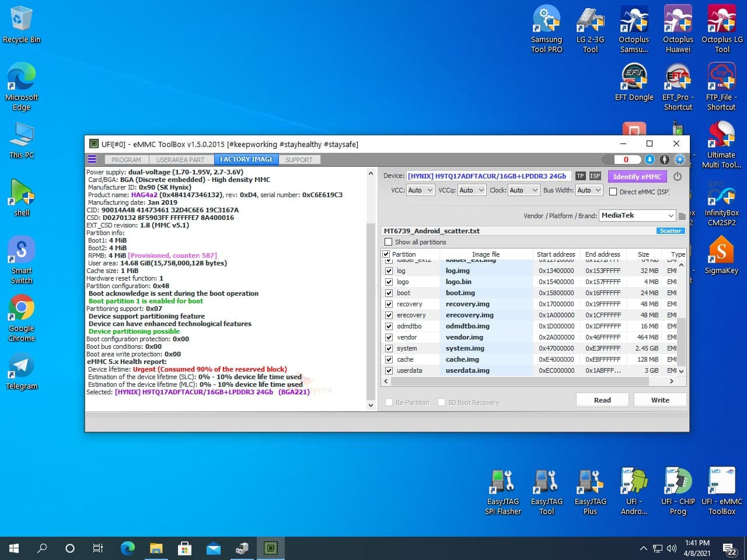Open the SUPPORT tab
The height and width of the screenshot is (560, 747).
299,160
